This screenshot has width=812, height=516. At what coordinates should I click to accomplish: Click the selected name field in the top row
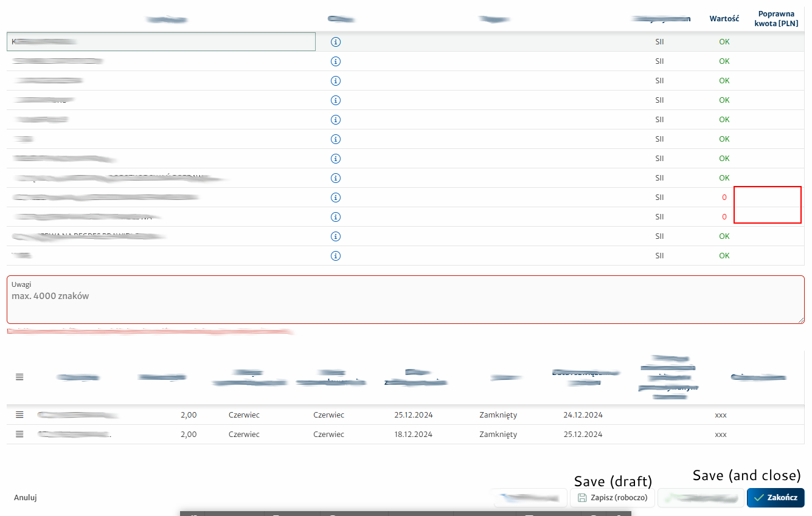(x=161, y=41)
